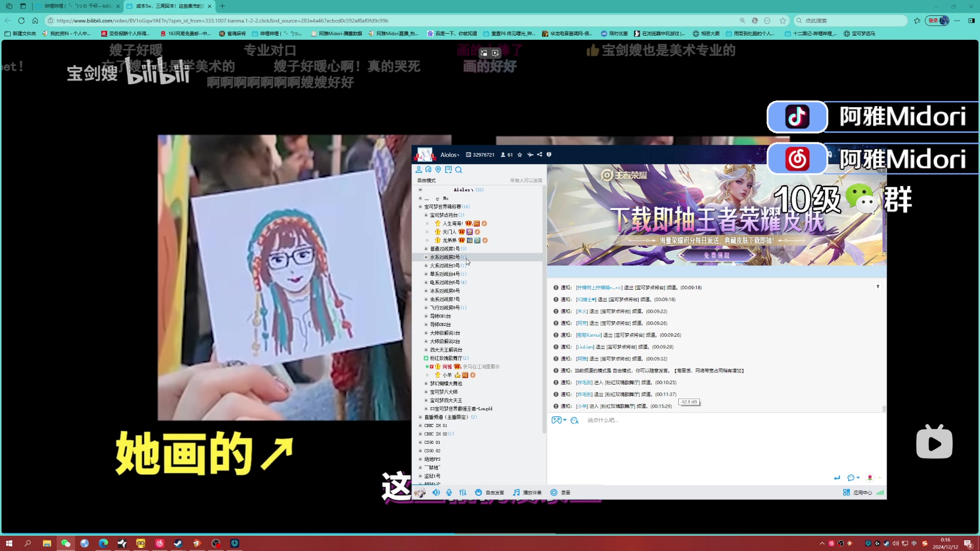Screen dimensions: 980x551
Task: Open File Explorer from the taskbar
Action: 46,543
